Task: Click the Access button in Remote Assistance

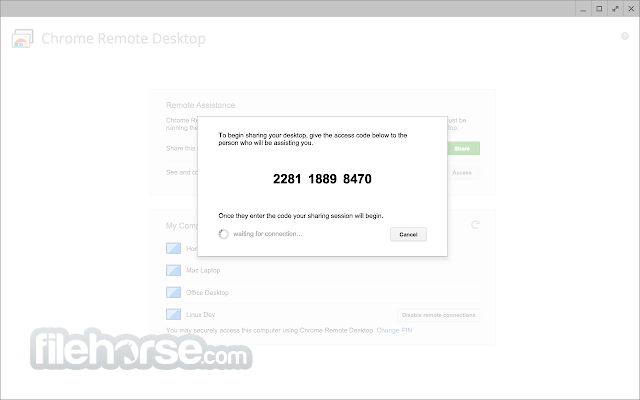Action: (463, 173)
